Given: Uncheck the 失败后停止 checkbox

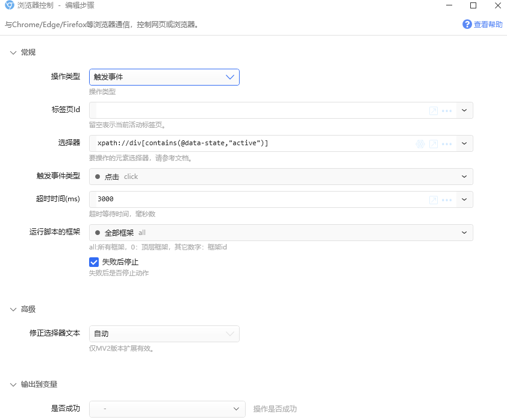Looking at the screenshot, I should [94, 262].
